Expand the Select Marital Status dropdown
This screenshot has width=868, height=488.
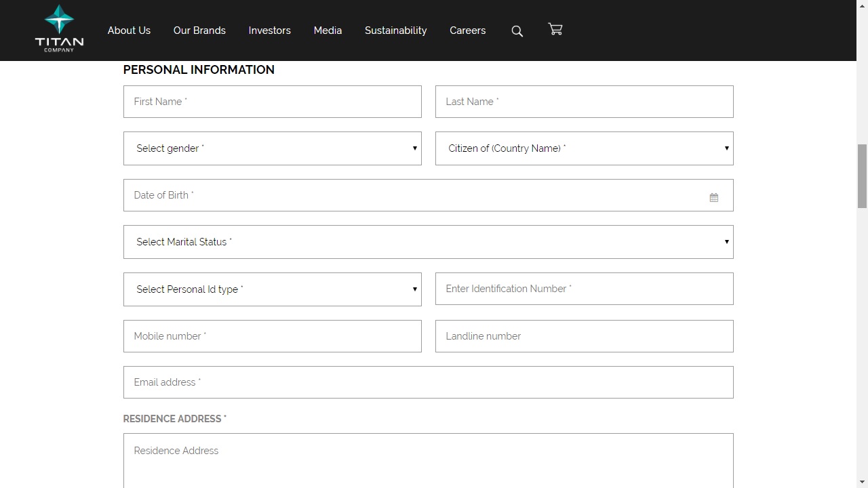tap(428, 242)
